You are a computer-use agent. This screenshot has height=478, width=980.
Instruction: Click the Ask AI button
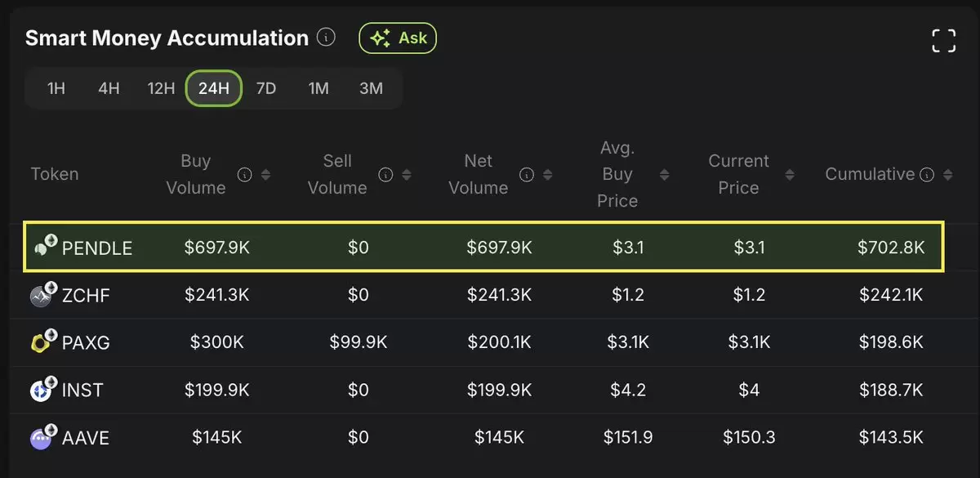point(398,38)
